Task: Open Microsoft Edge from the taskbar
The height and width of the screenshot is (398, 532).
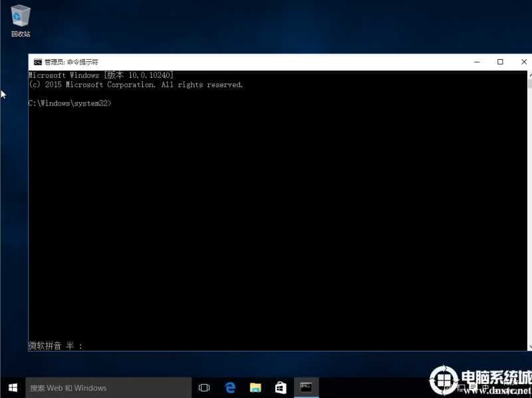Action: point(229,387)
